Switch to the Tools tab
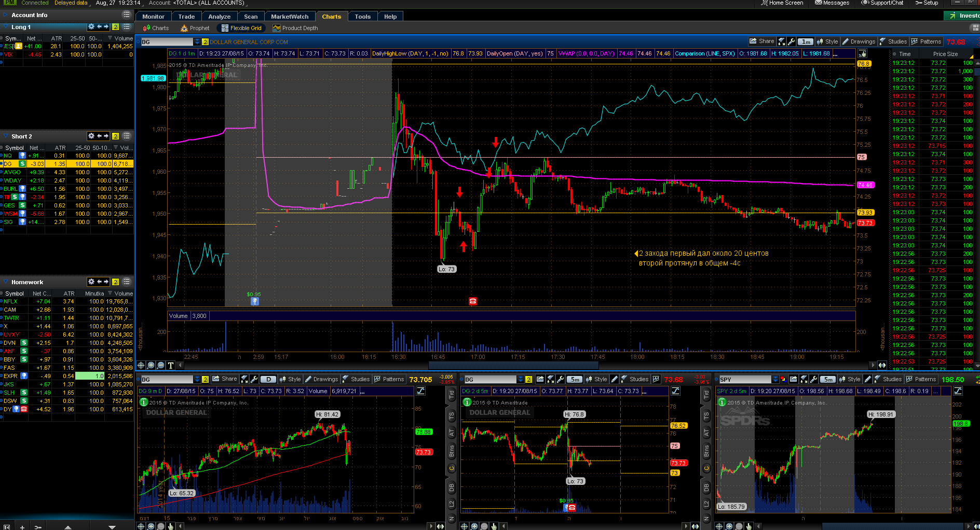Screen dimensions: 980x530 click(362, 17)
